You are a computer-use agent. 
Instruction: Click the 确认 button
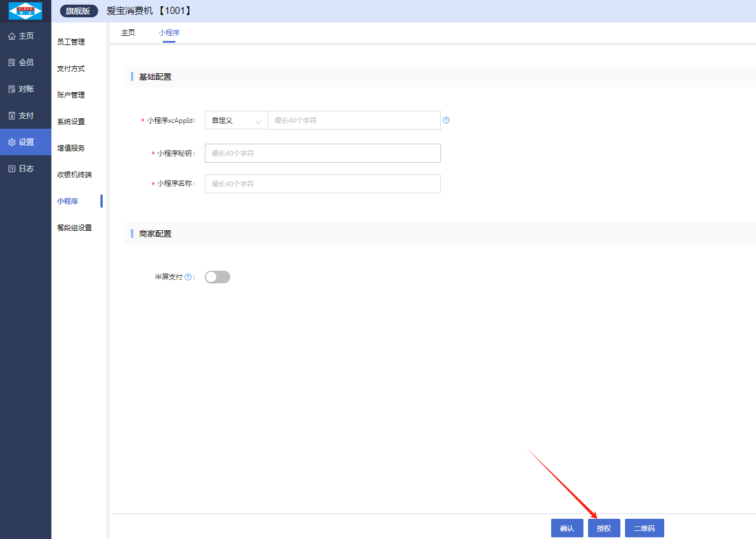567,528
